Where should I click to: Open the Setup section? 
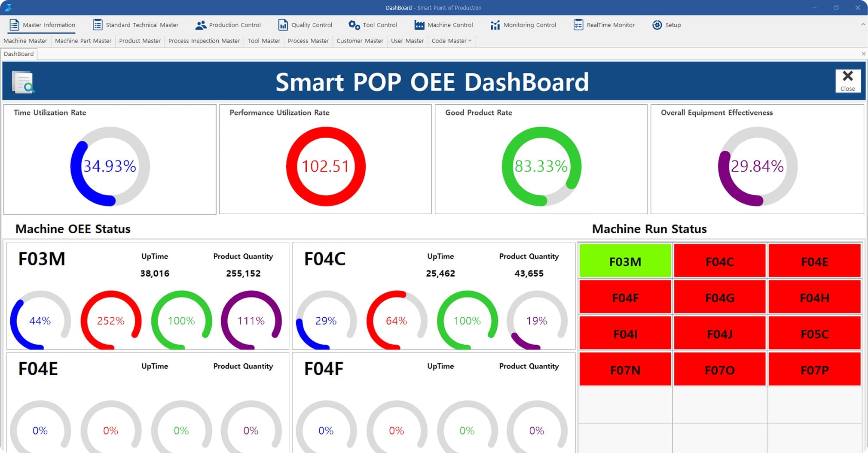coord(666,25)
